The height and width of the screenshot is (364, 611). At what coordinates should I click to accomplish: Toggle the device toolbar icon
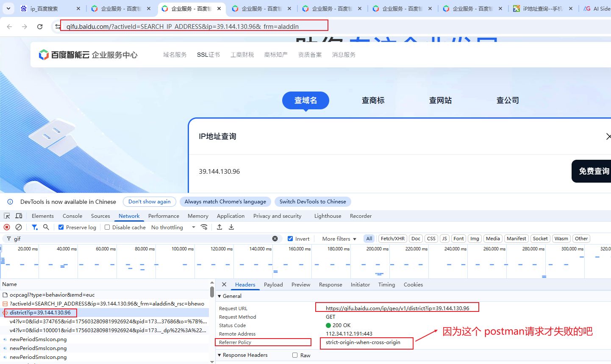(19, 216)
